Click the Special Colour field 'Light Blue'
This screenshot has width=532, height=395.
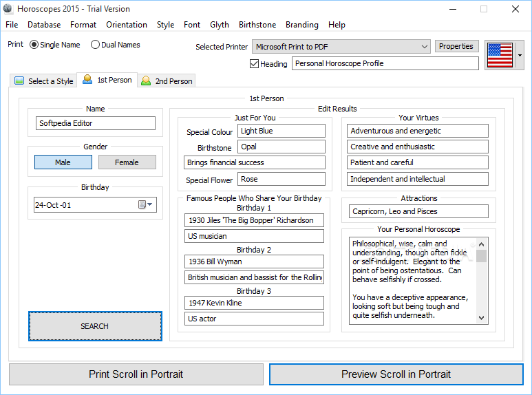pyautogui.click(x=281, y=131)
